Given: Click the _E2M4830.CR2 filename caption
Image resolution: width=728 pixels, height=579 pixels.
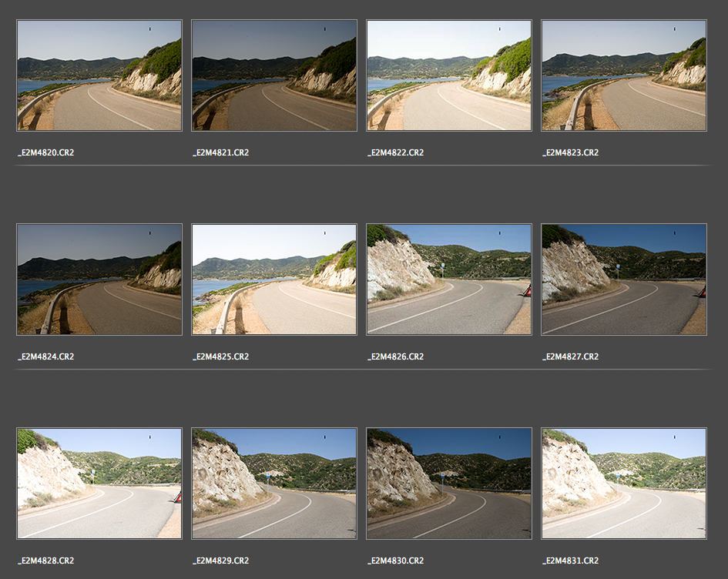Looking at the screenshot, I should 395,561.
